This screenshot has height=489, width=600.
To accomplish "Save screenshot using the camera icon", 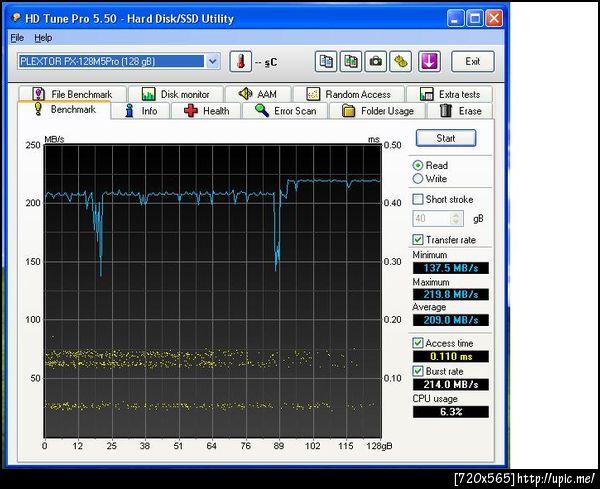I will [x=376, y=62].
